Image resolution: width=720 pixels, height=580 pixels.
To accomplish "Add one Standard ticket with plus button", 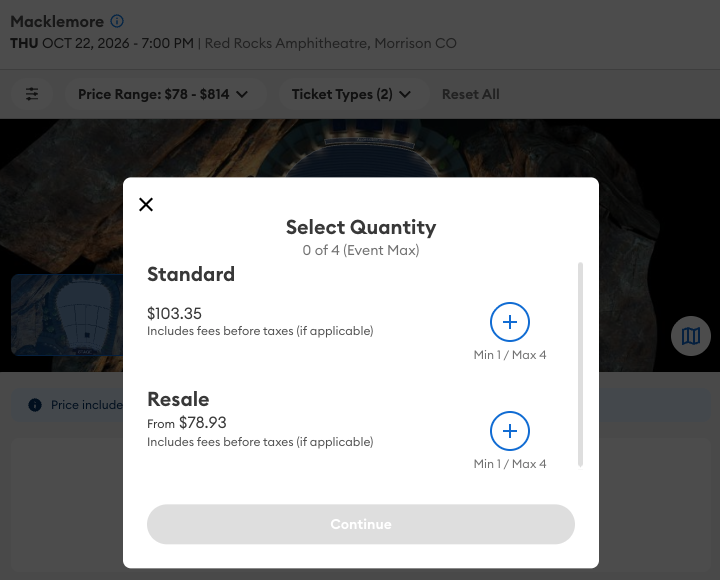I will 510,322.
